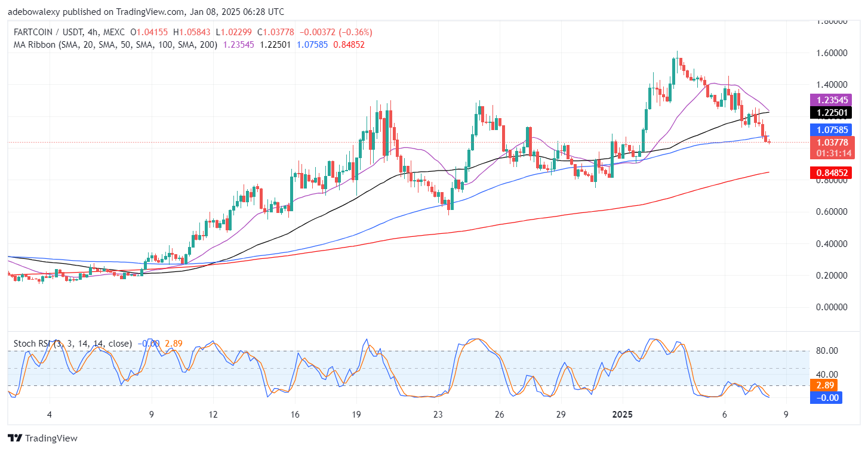This screenshot has height=451, width=868.
Task: Click the MA Ribbon value 1.23545 in legend
Action: tap(238, 44)
